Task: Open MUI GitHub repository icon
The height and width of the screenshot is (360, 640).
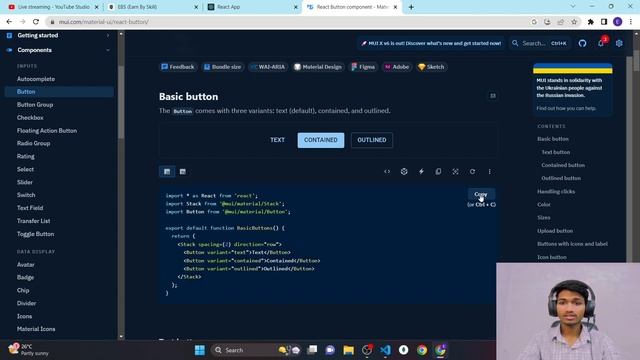Action: 582,43
